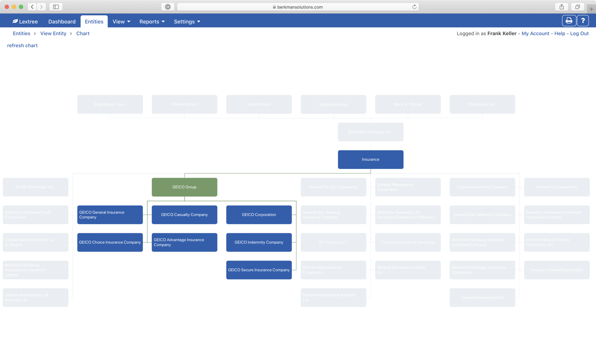Screen dimensions: 596x364
Task: Click the faded BH Finance LLC node
Action: pos(333,242)
